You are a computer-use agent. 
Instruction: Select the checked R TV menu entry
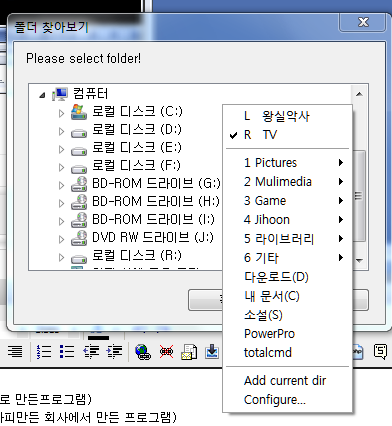coord(287,135)
